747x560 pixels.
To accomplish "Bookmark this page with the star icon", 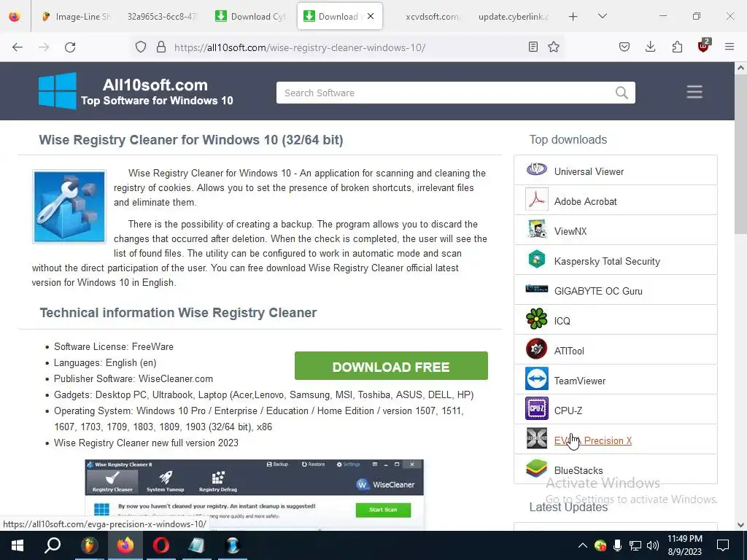I will click(554, 47).
